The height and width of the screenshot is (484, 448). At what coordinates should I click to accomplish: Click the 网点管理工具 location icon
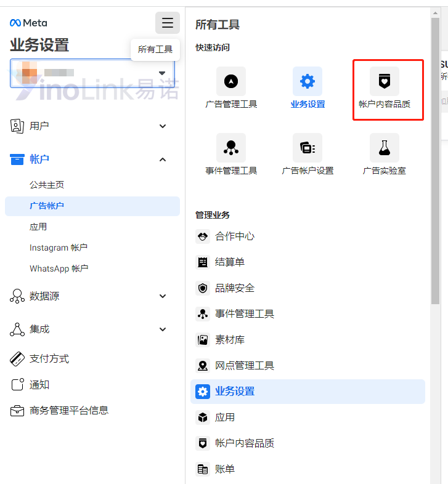[x=203, y=366]
